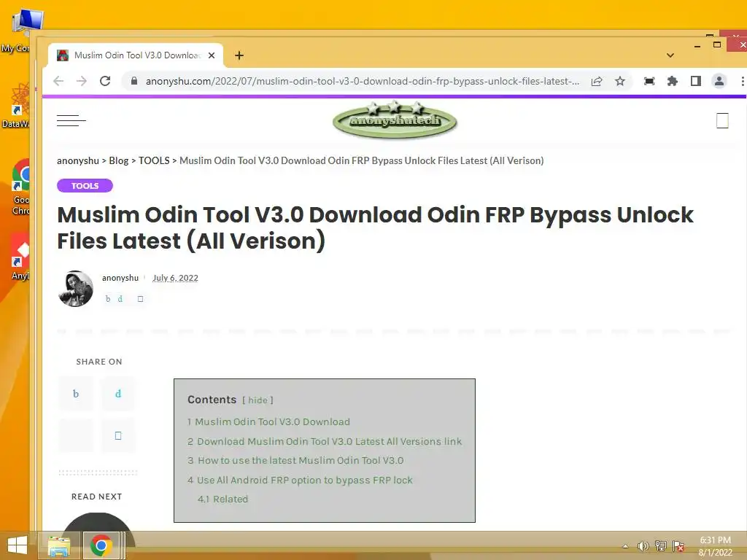View site security lock info
Viewport: 747px width, 560px height.
point(134,81)
